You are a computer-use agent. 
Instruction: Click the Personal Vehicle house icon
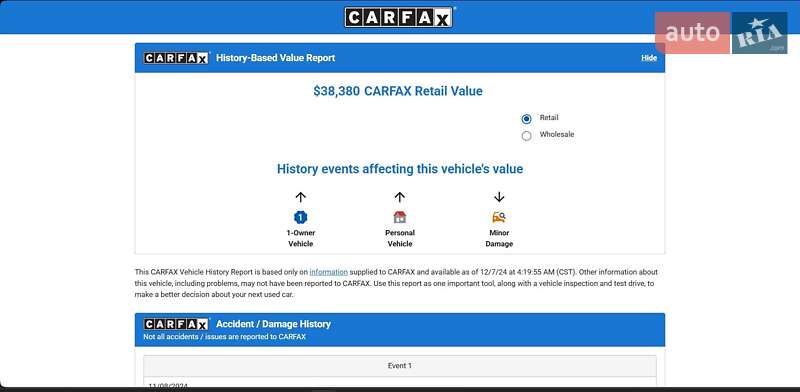(x=399, y=217)
